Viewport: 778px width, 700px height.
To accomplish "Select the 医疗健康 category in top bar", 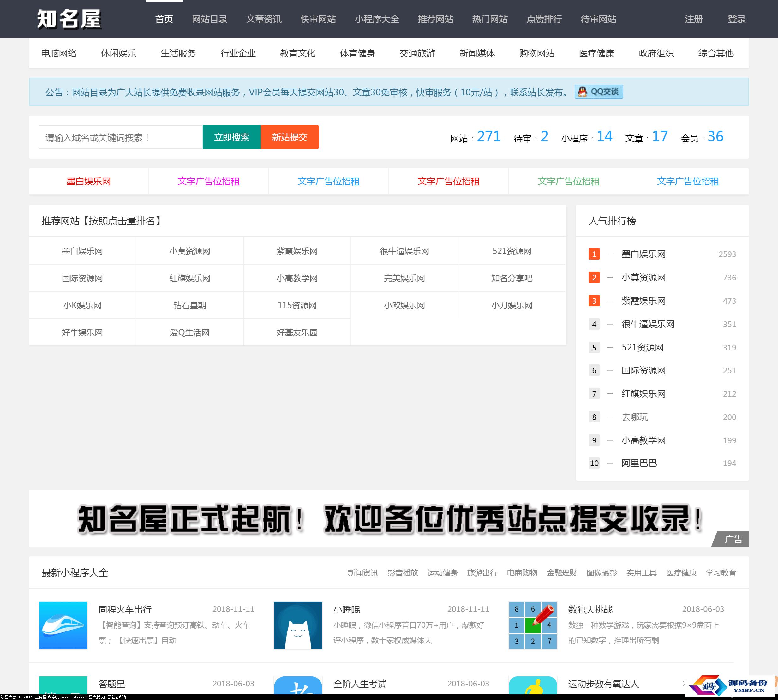I will point(596,53).
